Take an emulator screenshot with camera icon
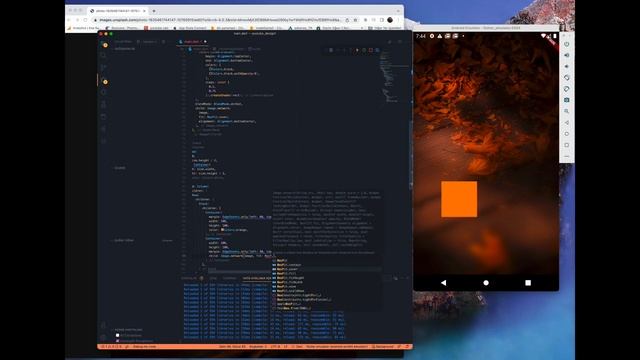The width and height of the screenshot is (640, 360). pyautogui.click(x=567, y=100)
